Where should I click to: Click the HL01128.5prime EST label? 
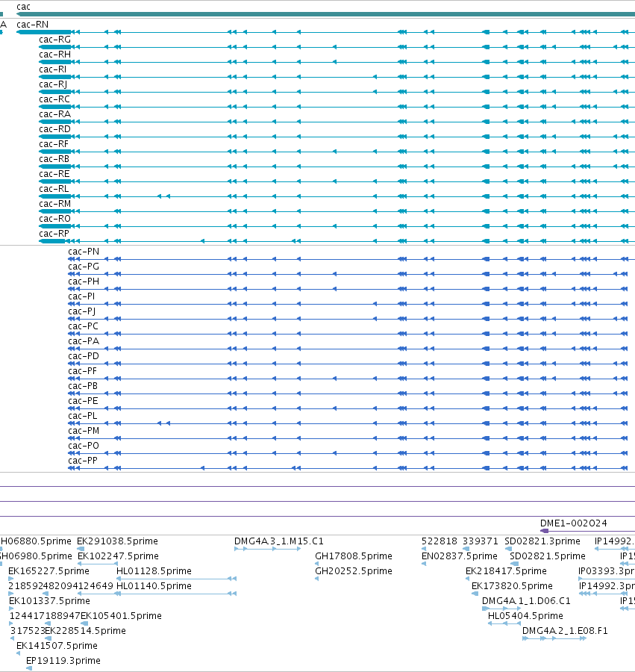(154, 571)
